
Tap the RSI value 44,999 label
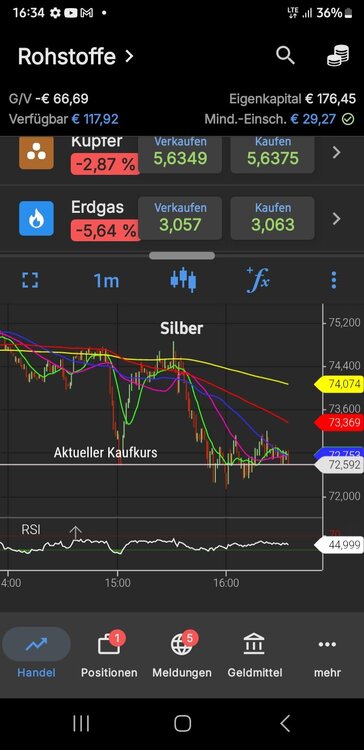click(339, 545)
